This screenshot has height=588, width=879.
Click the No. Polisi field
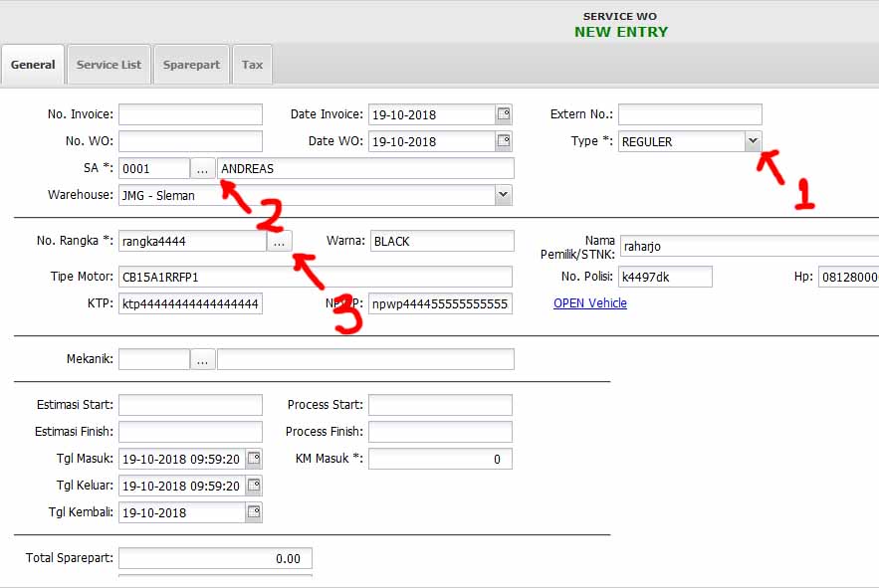tap(665, 277)
